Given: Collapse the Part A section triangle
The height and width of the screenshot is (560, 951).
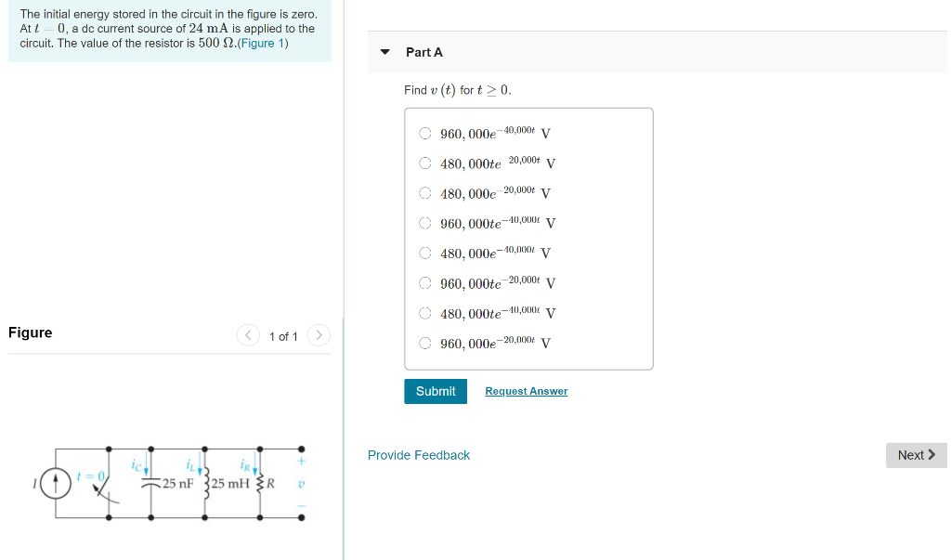Looking at the screenshot, I should pyautogui.click(x=384, y=52).
